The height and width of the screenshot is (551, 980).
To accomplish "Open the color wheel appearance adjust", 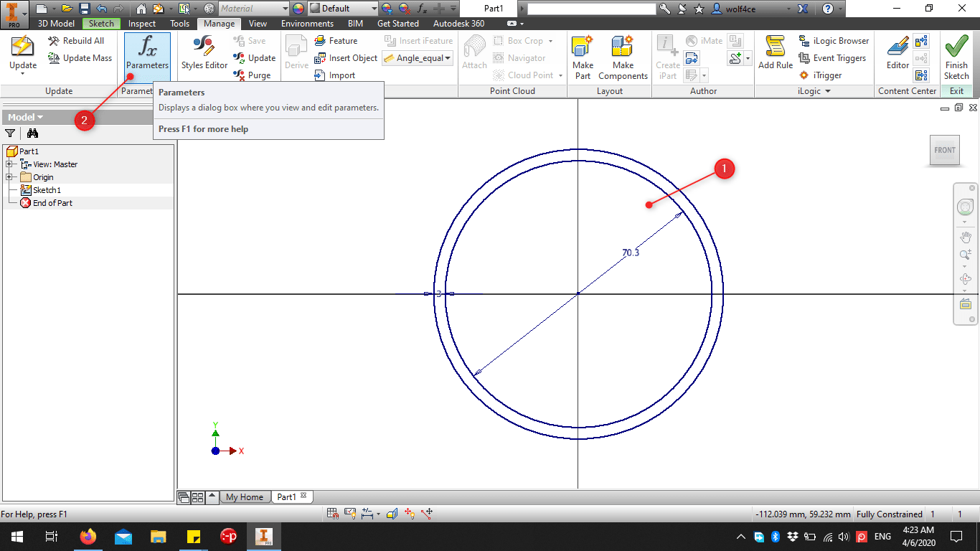I will click(298, 9).
